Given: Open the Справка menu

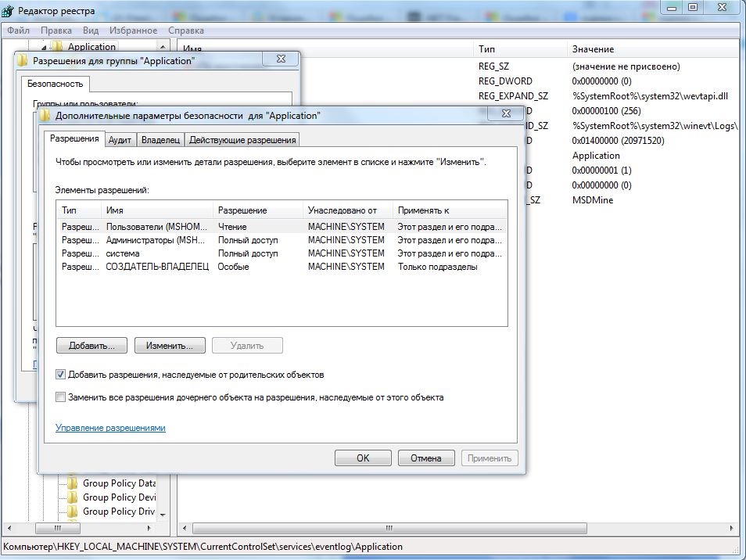Looking at the screenshot, I should [186, 31].
